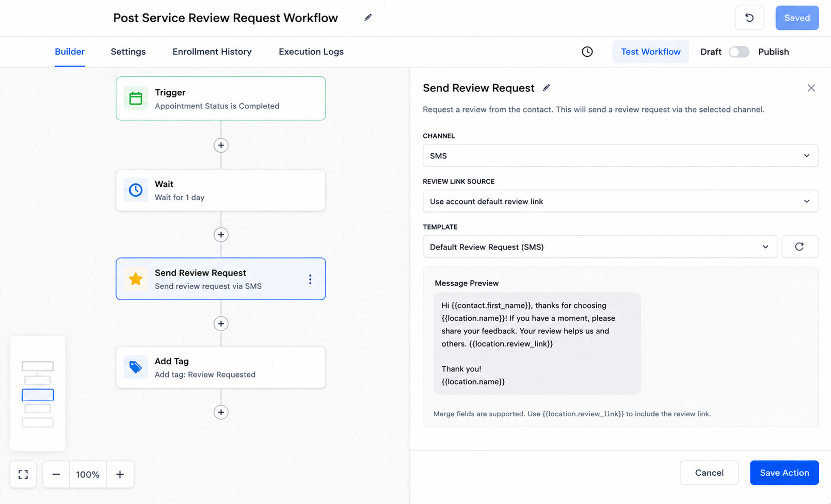Rename action with pencil icon in panel
Image resolution: width=831 pixels, height=504 pixels.
click(x=546, y=88)
